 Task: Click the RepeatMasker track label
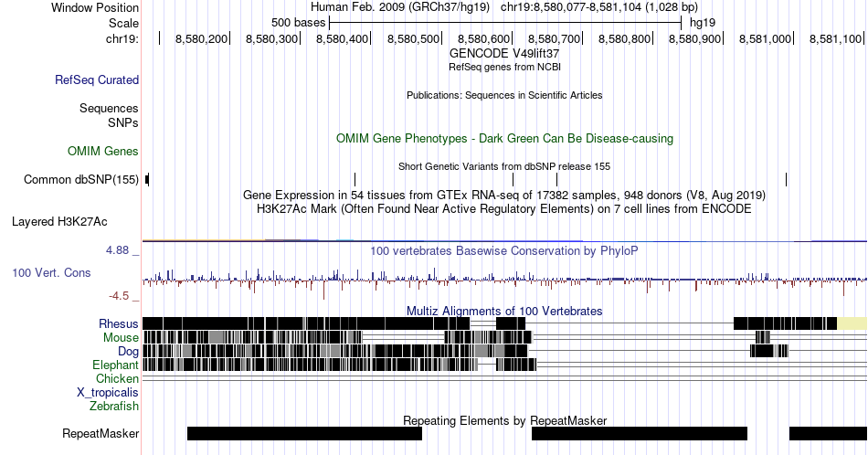pyautogui.click(x=101, y=433)
